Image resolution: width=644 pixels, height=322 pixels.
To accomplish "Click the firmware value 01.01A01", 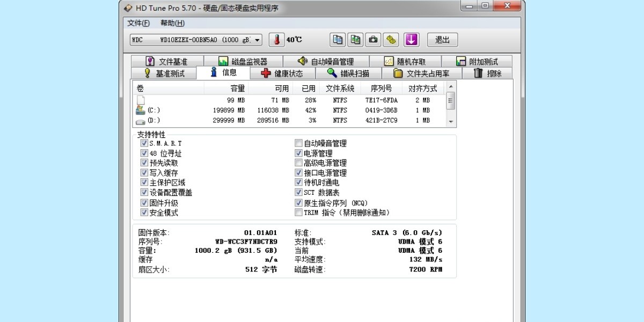I will pyautogui.click(x=260, y=233).
